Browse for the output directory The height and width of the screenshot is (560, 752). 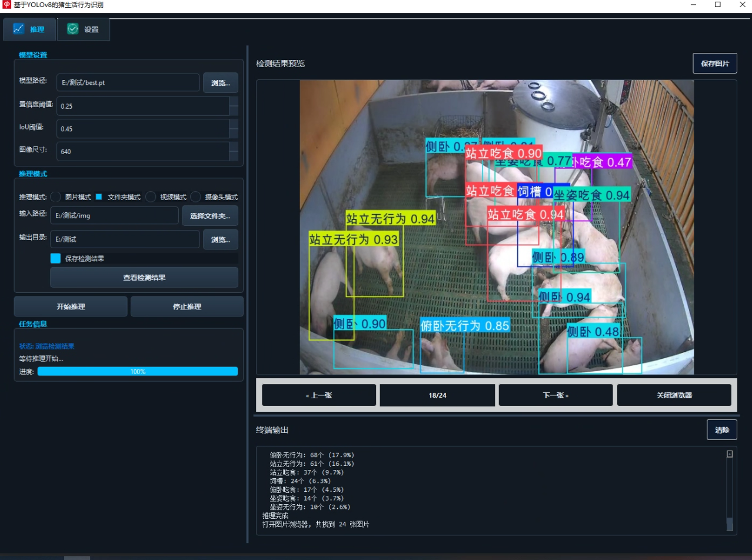[x=221, y=239]
